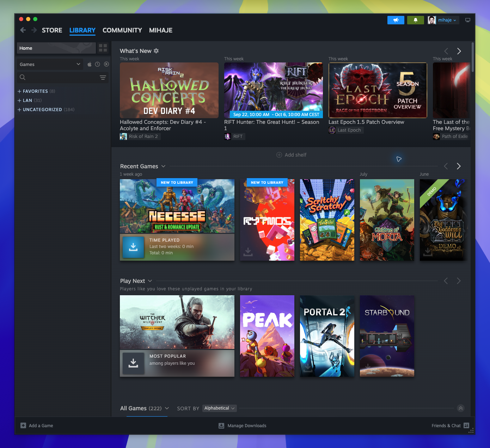Open Friends & Chat icon
The image size is (490, 448).
(466, 425)
